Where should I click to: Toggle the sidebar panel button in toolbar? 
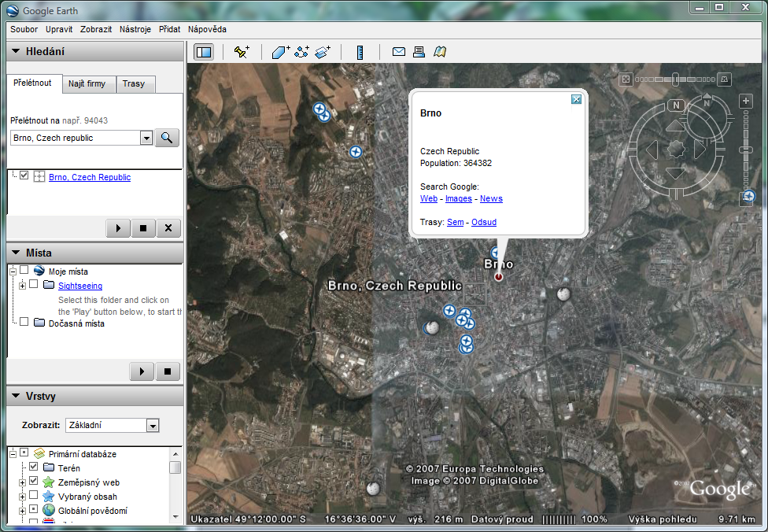coord(204,52)
